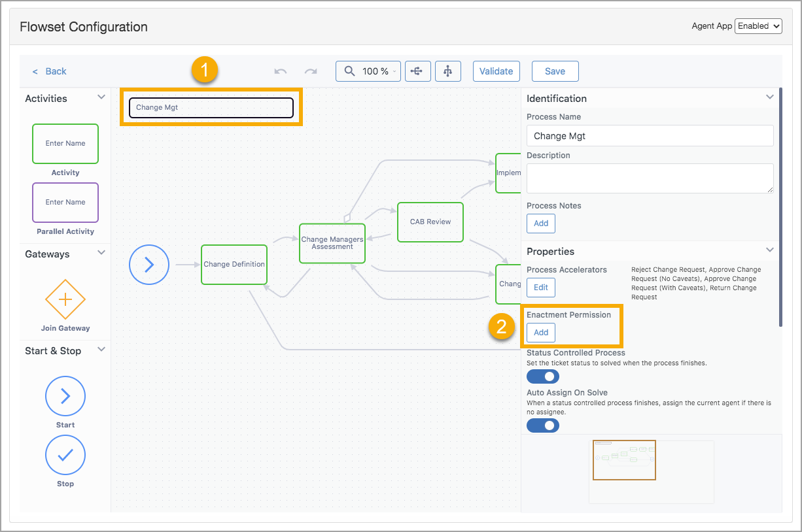Add an Enactment Permission

[x=541, y=332]
